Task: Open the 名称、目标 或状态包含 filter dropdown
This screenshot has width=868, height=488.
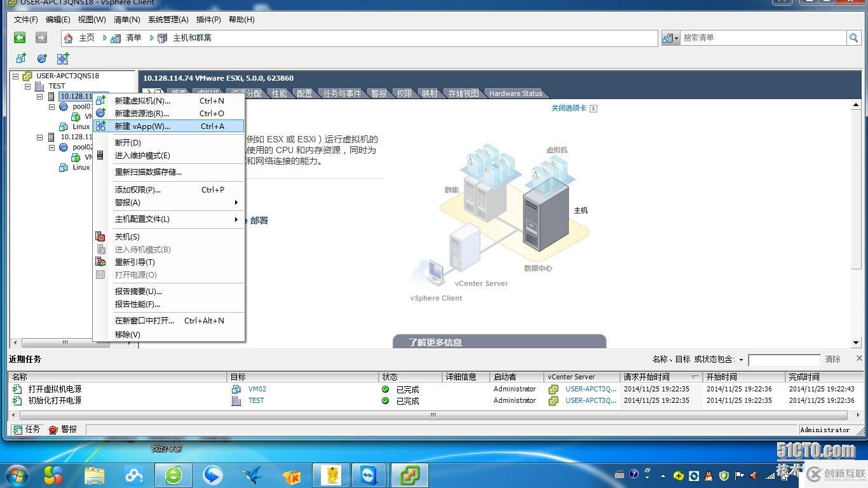Action: (x=741, y=360)
